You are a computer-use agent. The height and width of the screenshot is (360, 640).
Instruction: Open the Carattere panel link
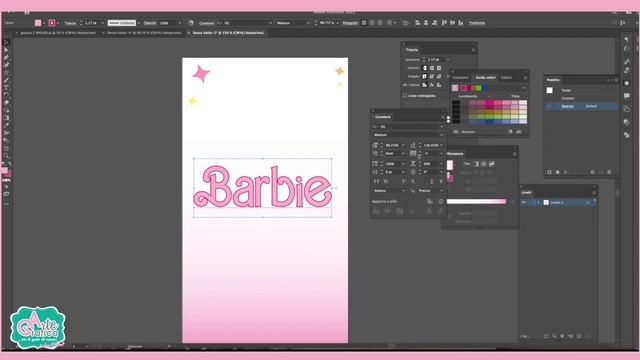pos(207,23)
